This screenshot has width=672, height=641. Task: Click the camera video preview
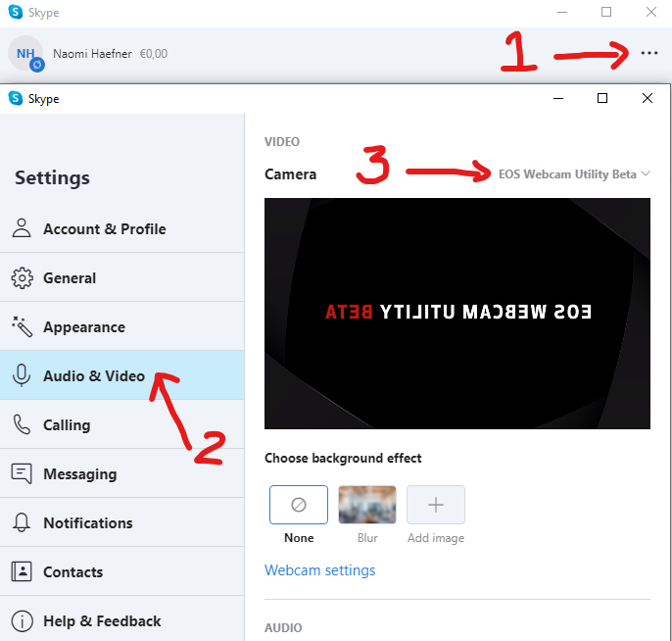[457, 314]
